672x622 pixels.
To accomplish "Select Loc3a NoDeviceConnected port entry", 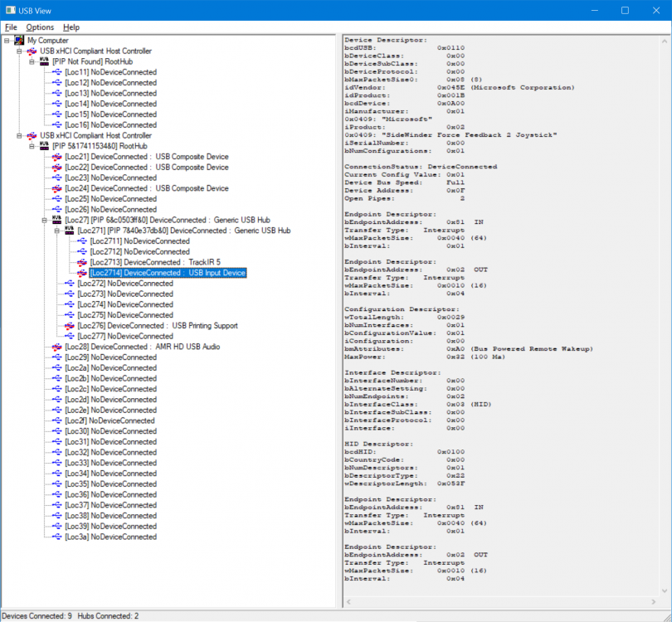I will [110, 537].
